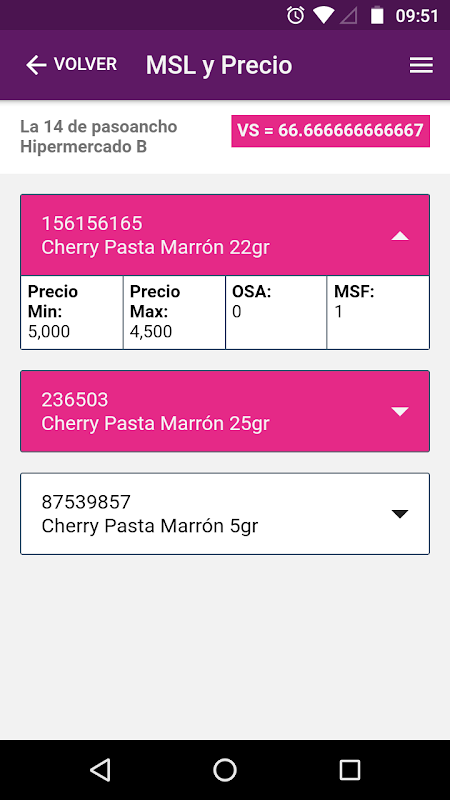
Task: Tap the alarm clock status icon
Action: pos(296,15)
